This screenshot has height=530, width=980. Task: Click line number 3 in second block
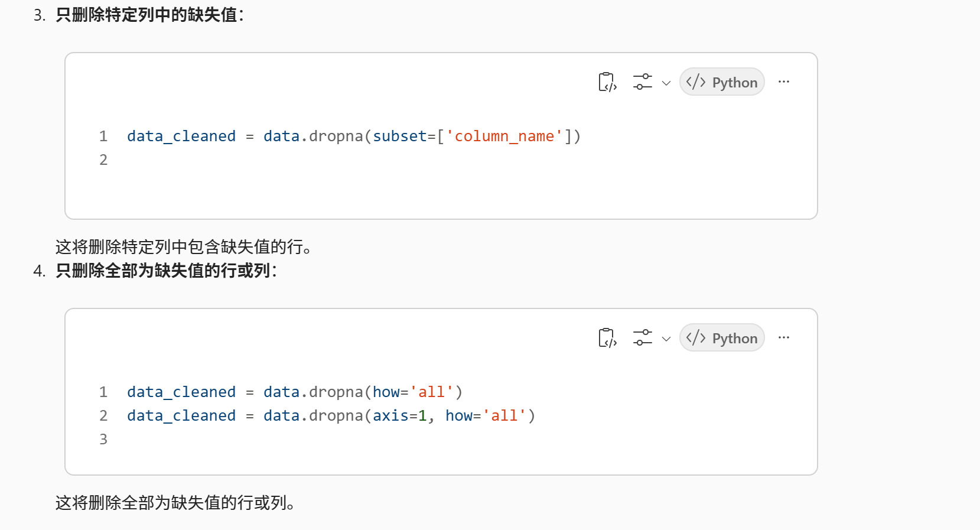[103, 440]
